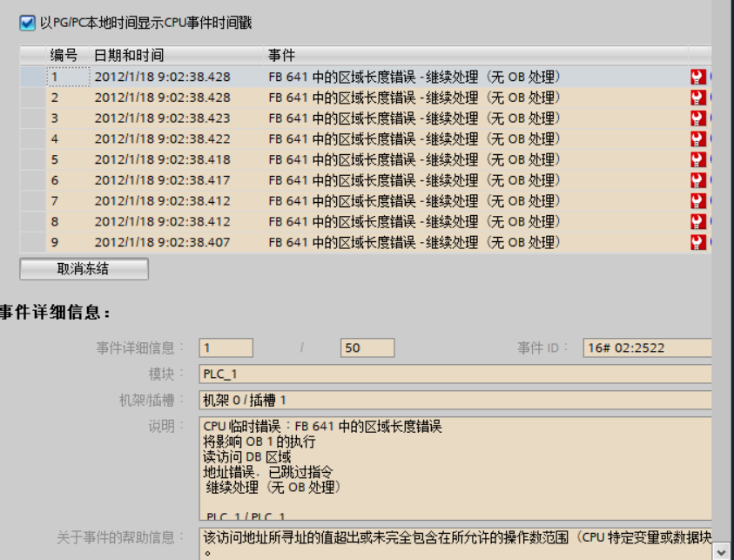The image size is (734, 560).
Task: Click the red wrench icon in row 8
Action: pyautogui.click(x=697, y=222)
